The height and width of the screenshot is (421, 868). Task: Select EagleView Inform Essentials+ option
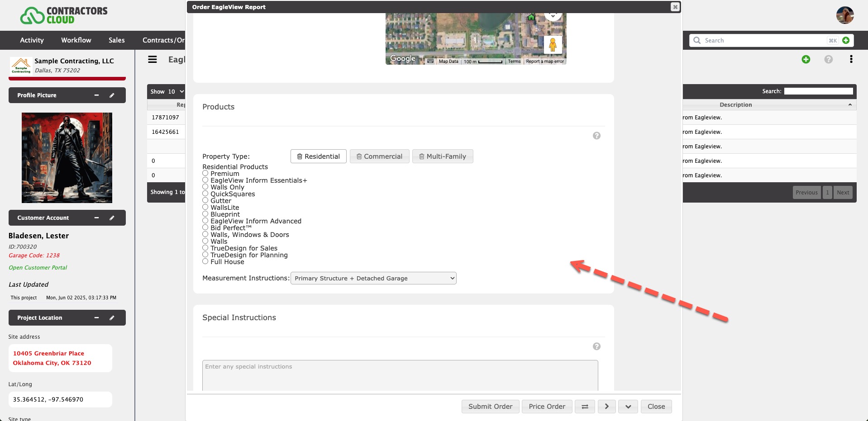pos(205,180)
